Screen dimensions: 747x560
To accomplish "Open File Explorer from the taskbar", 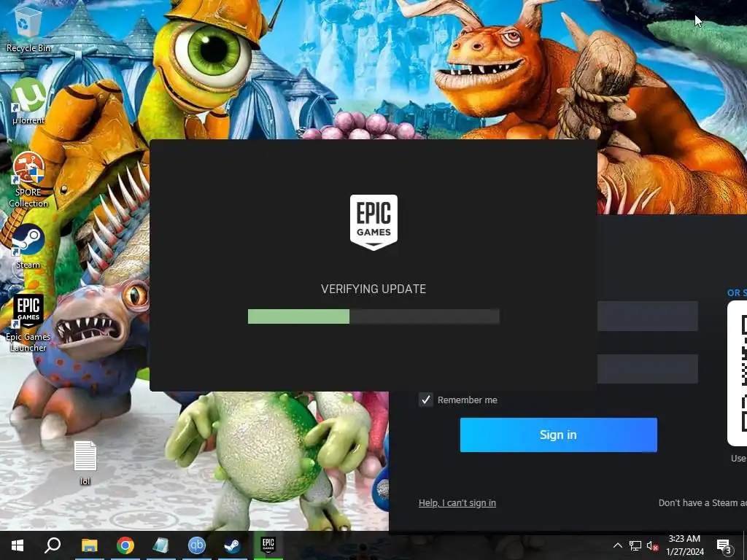I will (89, 545).
